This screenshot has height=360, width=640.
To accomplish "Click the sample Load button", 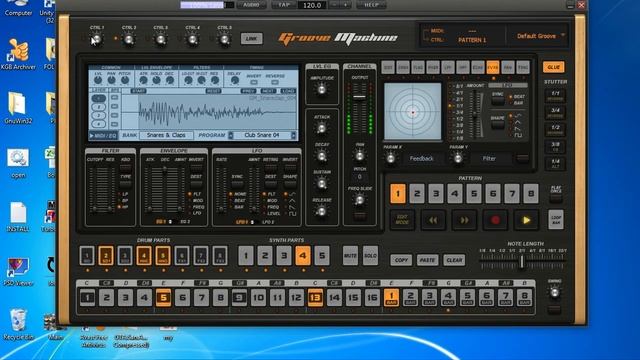I will coord(288,91).
